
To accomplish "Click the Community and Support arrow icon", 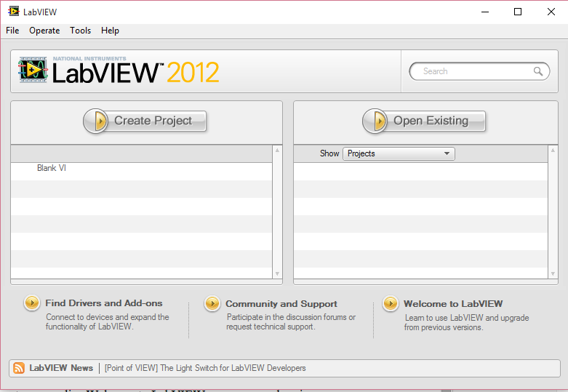I will [x=212, y=303].
